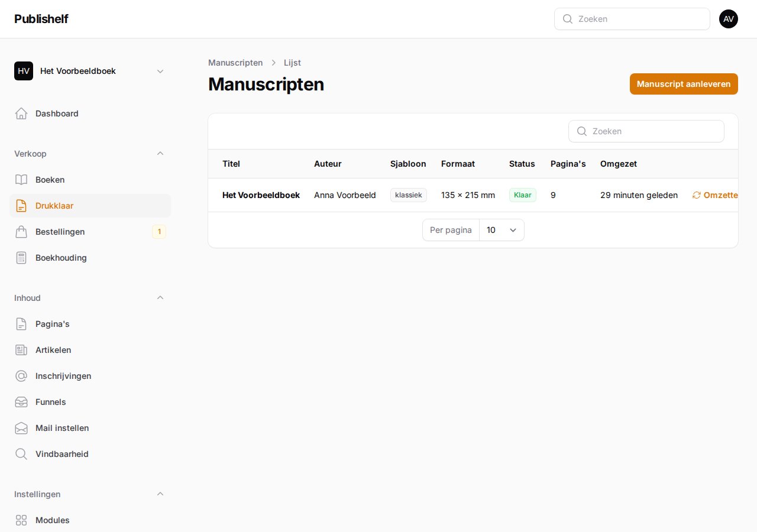Click the Bestellingen shopping bag icon
This screenshot has width=757, height=532.
pos(21,232)
